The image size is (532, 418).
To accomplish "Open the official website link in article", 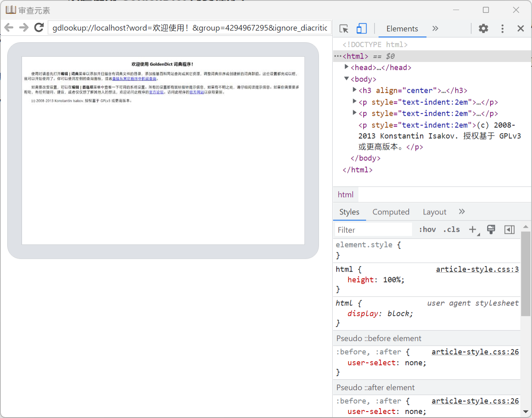I will pyautogui.click(x=197, y=92).
